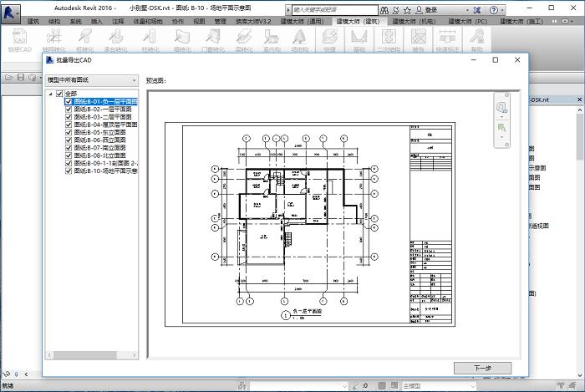Open the Autodesk Exchange Apps X icon

477,10
